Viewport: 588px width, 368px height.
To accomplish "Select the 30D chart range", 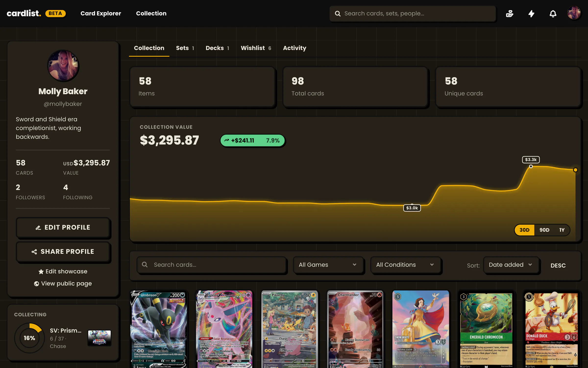I will (x=525, y=230).
